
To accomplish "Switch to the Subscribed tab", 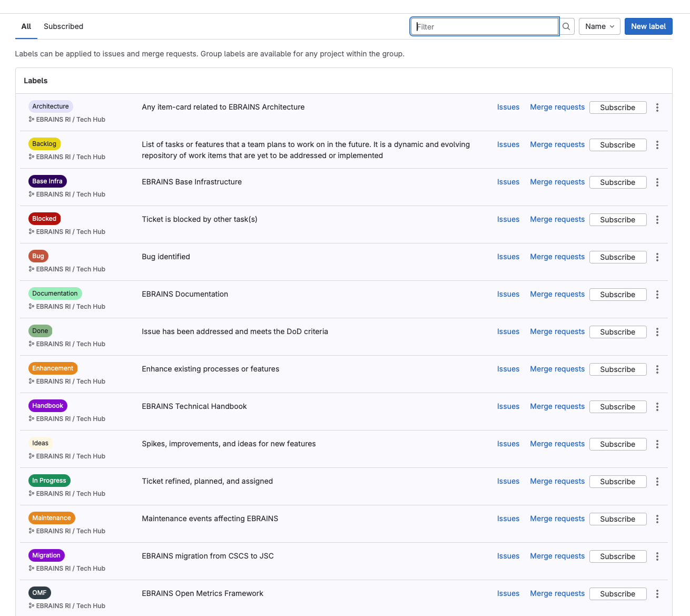I will tap(63, 26).
